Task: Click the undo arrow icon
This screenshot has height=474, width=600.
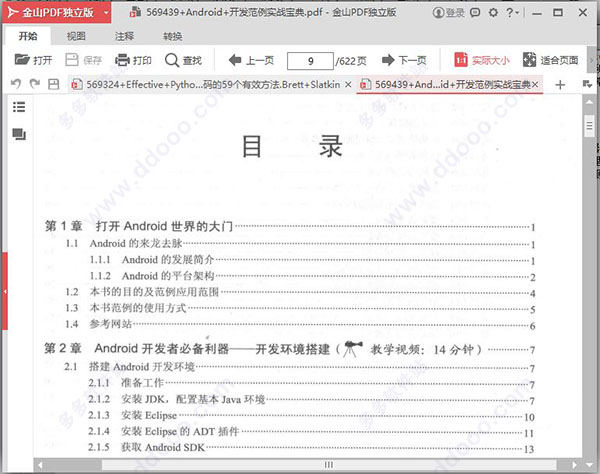Action: coord(16,84)
